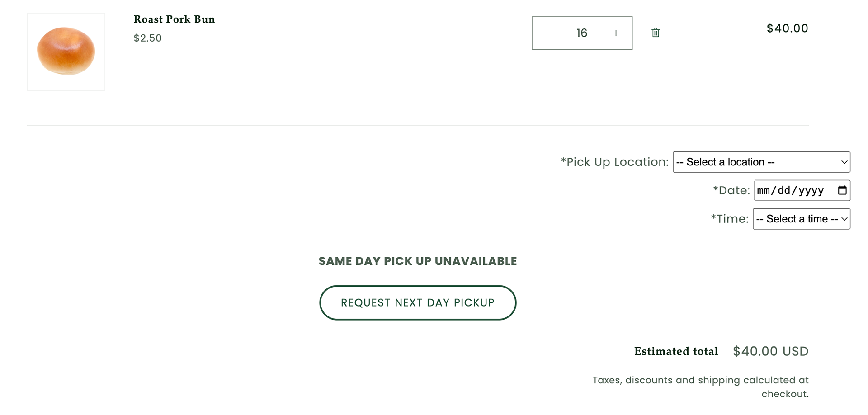Click the mm/dd/yyyy date input
This screenshot has height=415, width=868.
point(791,190)
